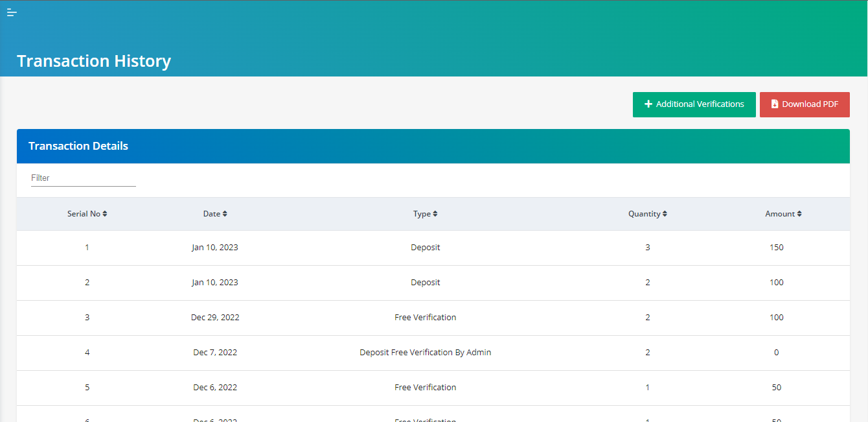
Task: Click the amount 150 cell
Action: point(776,248)
